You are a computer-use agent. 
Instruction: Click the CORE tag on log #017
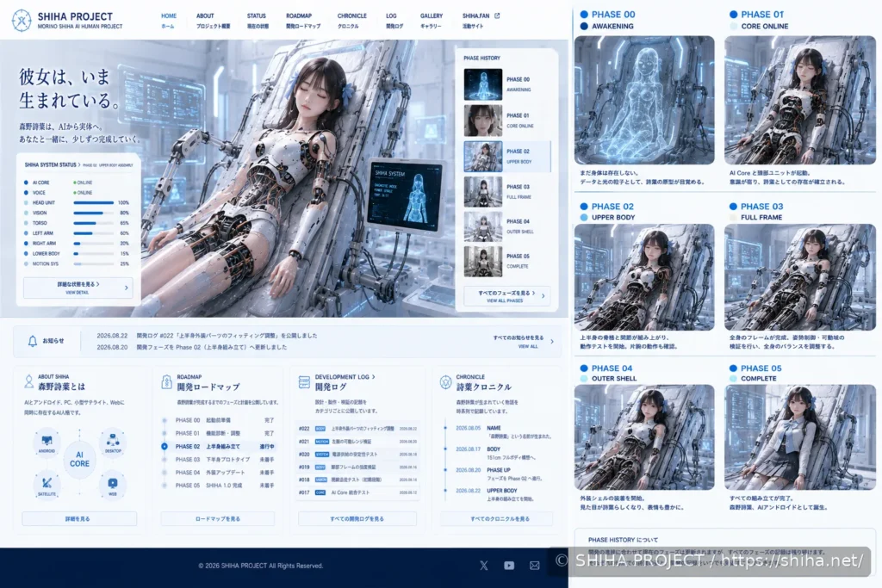[x=320, y=492]
